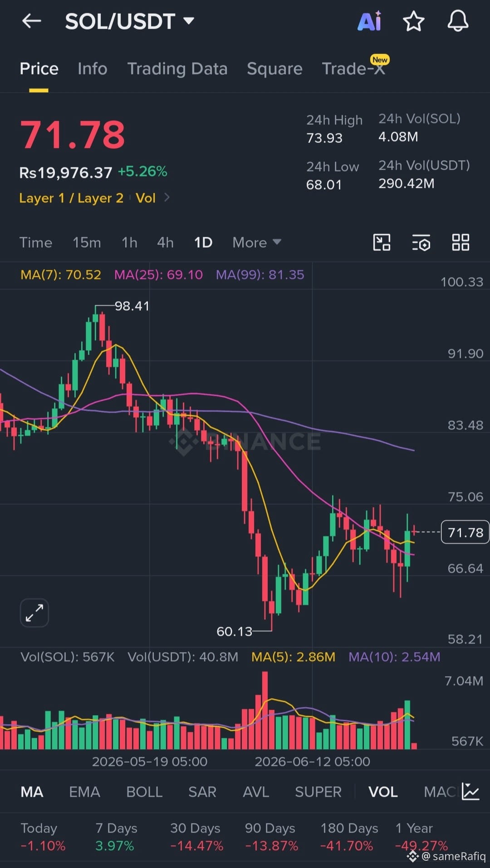Screen dimensions: 490x868
Task: Open price alert bell icon
Action: (458, 21)
